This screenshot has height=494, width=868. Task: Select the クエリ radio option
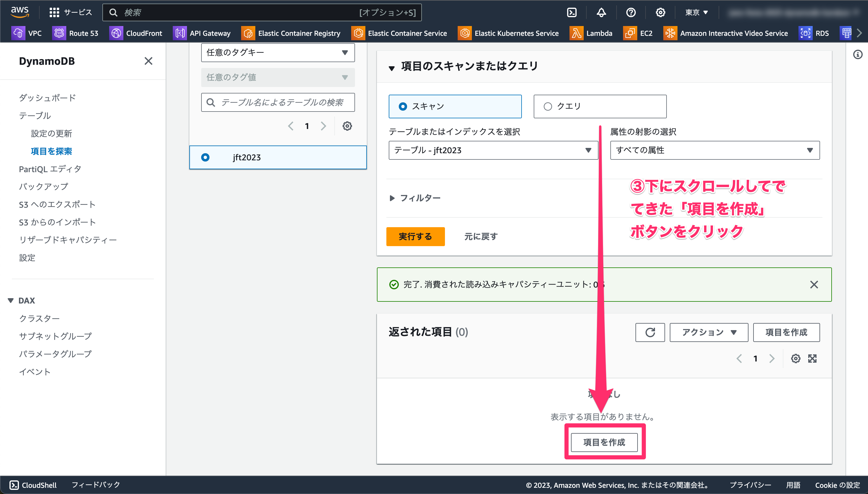click(x=547, y=106)
